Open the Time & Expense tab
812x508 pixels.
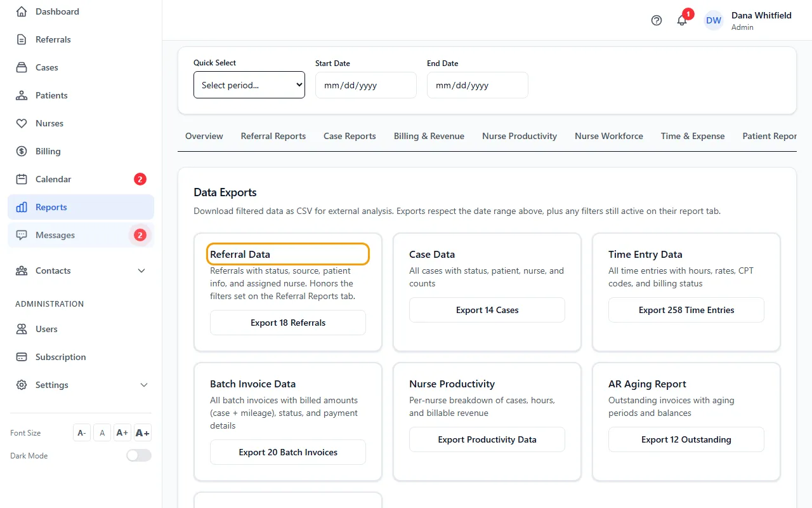coord(693,136)
